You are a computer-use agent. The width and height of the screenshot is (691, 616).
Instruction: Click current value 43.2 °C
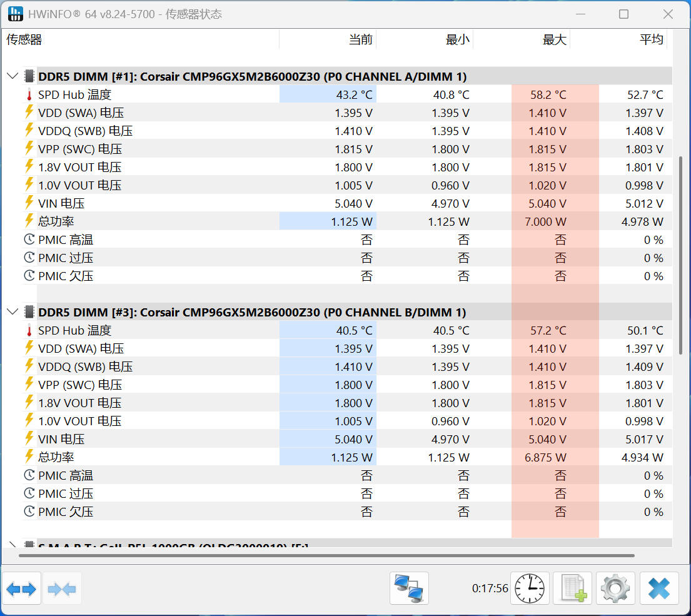tap(354, 94)
